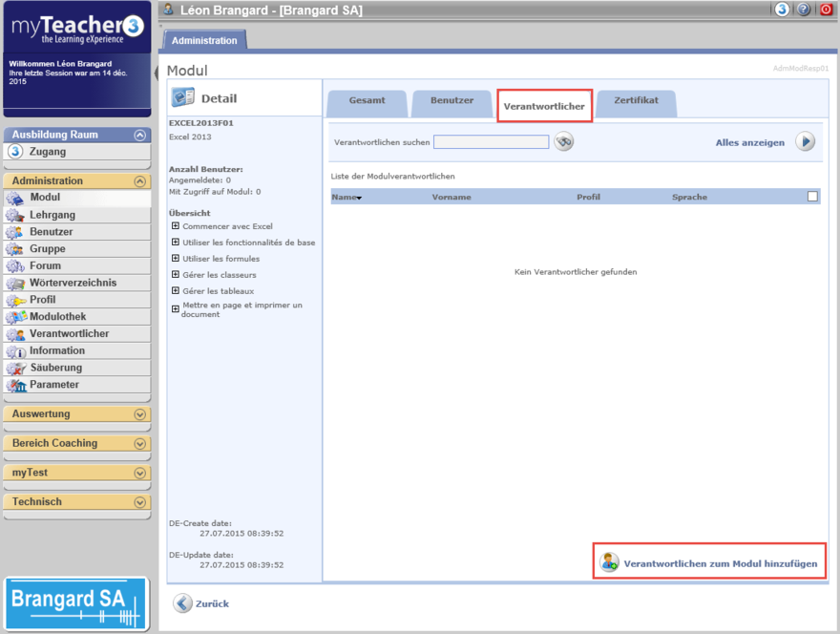
Task: Click the Alles anzeigen arrow icon
Action: tap(806, 142)
